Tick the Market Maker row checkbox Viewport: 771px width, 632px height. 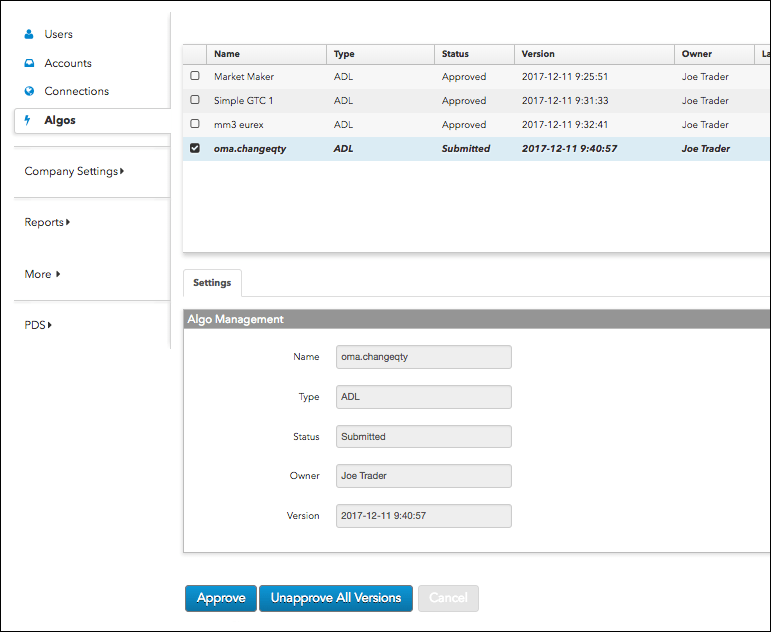(195, 76)
